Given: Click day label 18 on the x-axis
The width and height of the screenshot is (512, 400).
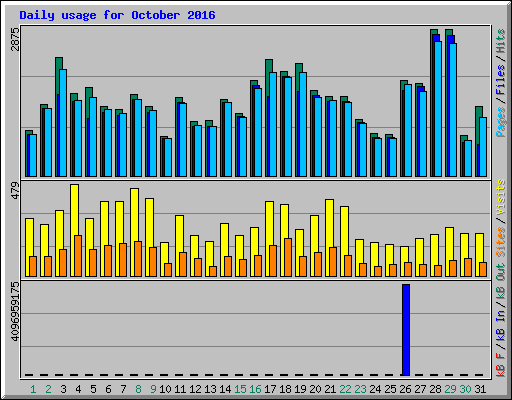Looking at the screenshot, I should pyautogui.click(x=285, y=389).
